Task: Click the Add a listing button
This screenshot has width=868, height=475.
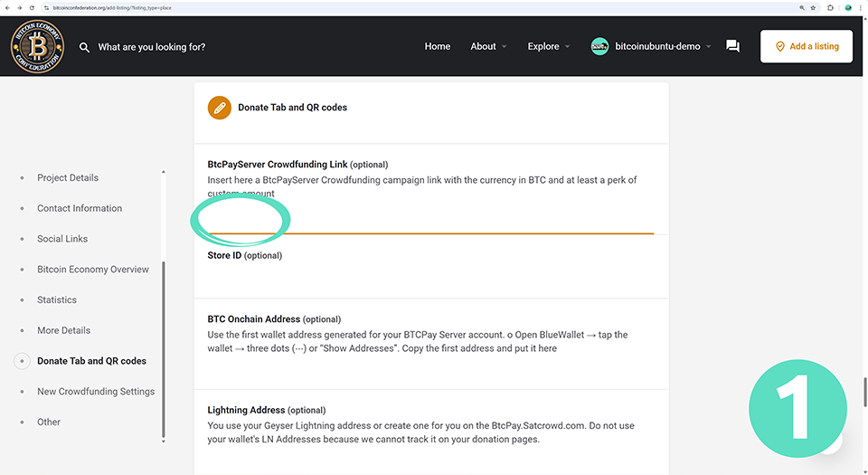Action: point(807,47)
